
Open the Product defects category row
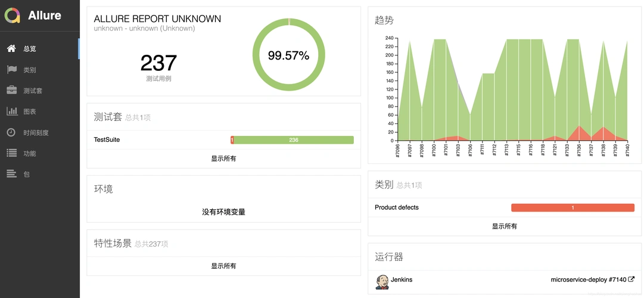[x=505, y=207]
